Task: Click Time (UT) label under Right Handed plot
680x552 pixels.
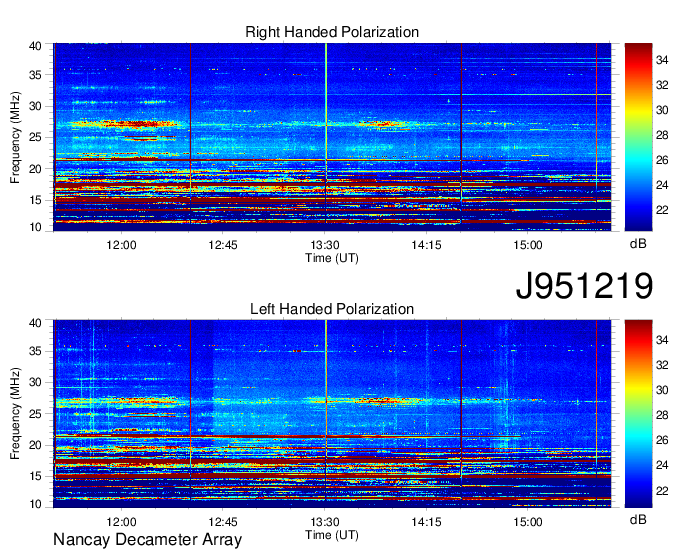Action: pos(332,258)
